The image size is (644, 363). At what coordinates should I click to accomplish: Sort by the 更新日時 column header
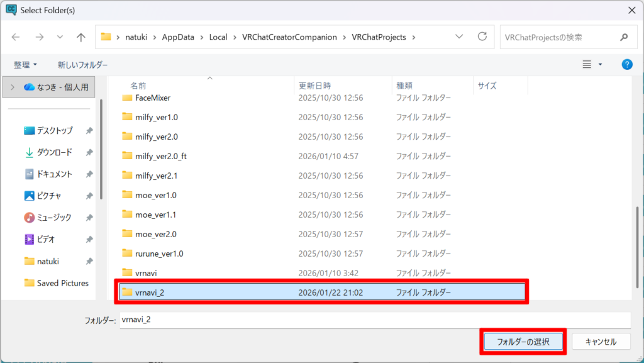(x=314, y=85)
